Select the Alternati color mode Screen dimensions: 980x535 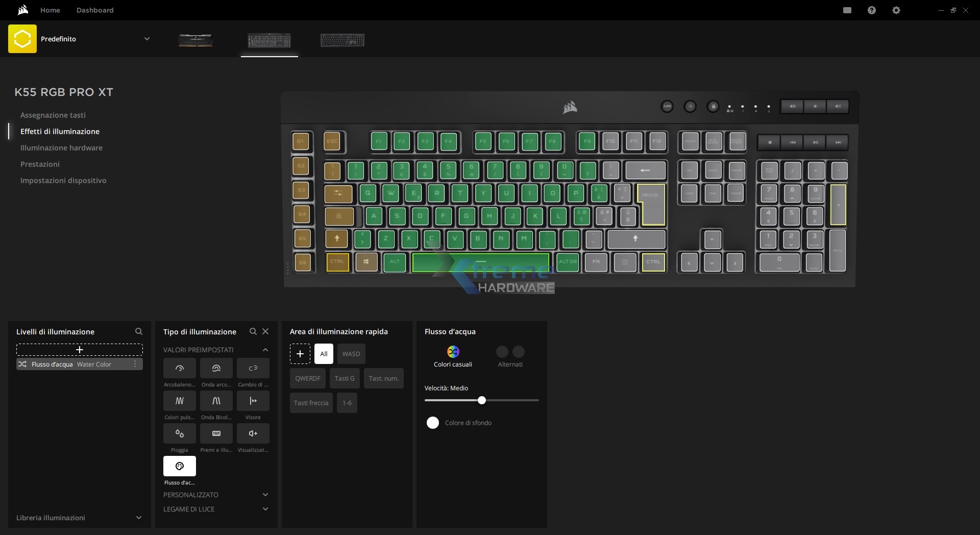click(510, 352)
